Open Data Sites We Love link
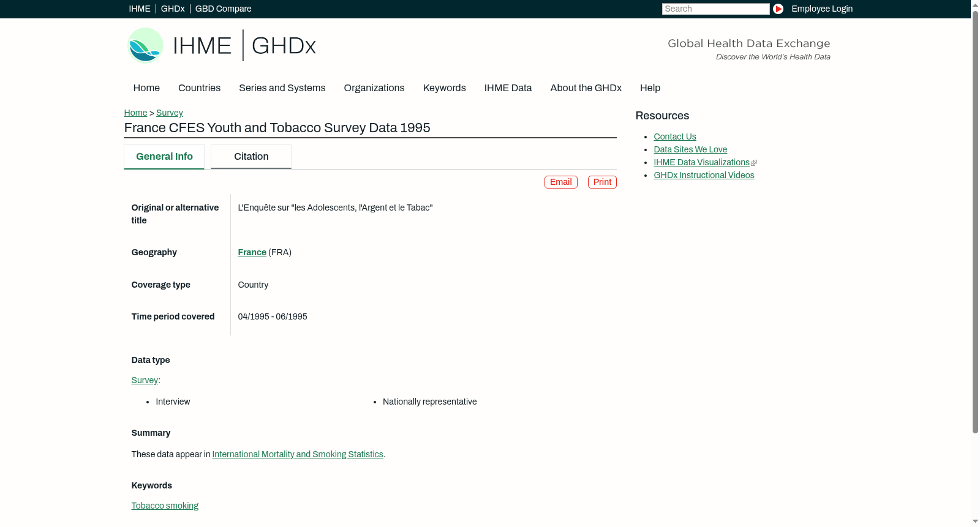The height and width of the screenshot is (527, 980). (x=690, y=149)
